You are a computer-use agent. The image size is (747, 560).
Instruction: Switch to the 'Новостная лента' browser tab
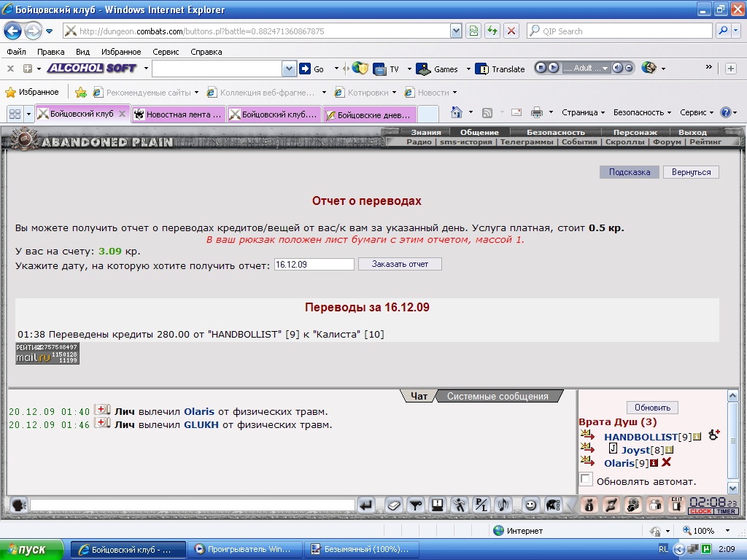[x=179, y=114]
